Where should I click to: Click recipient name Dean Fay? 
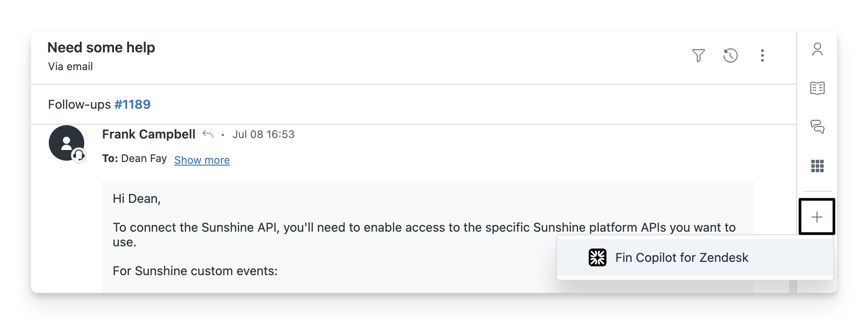[x=144, y=159]
